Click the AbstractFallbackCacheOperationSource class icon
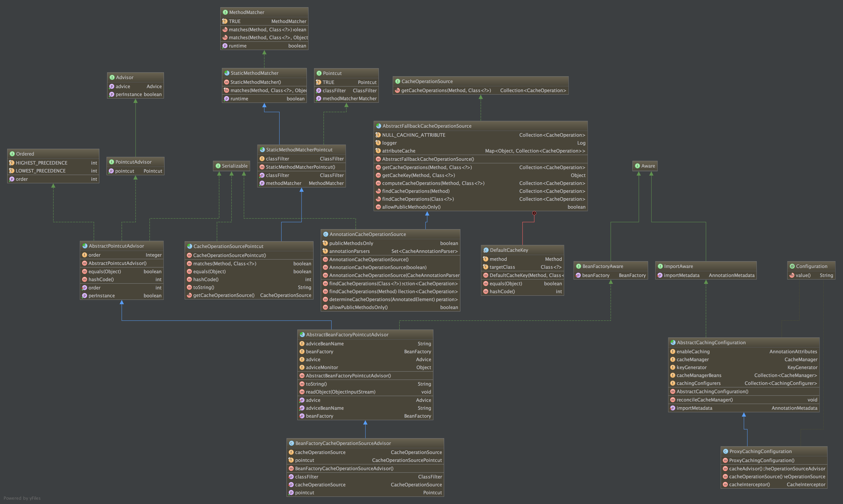This screenshot has height=504, width=843. tap(378, 126)
